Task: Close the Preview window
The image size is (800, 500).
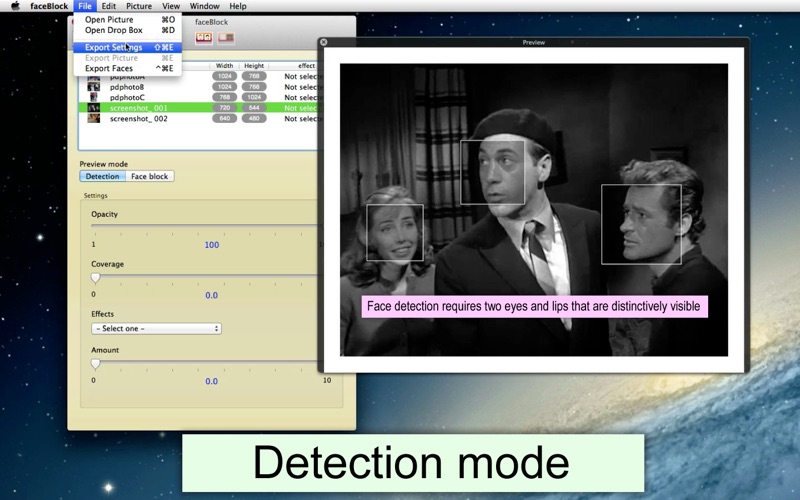Action: (323, 42)
